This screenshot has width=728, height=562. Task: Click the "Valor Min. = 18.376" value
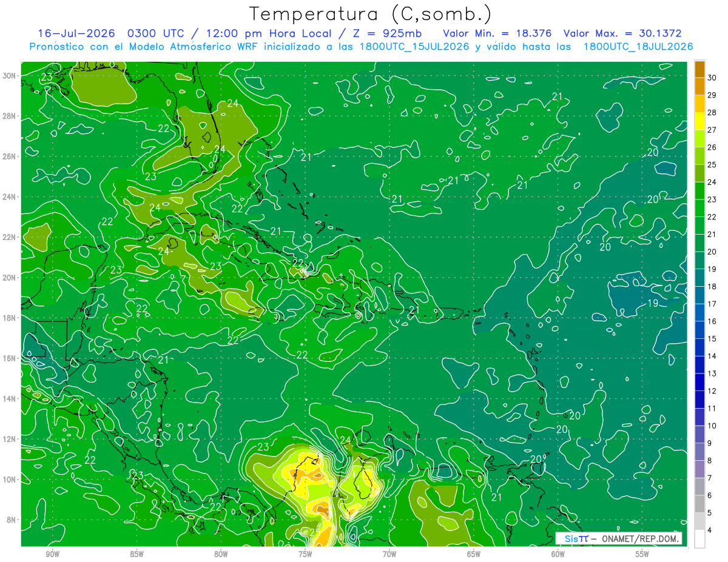(x=497, y=33)
